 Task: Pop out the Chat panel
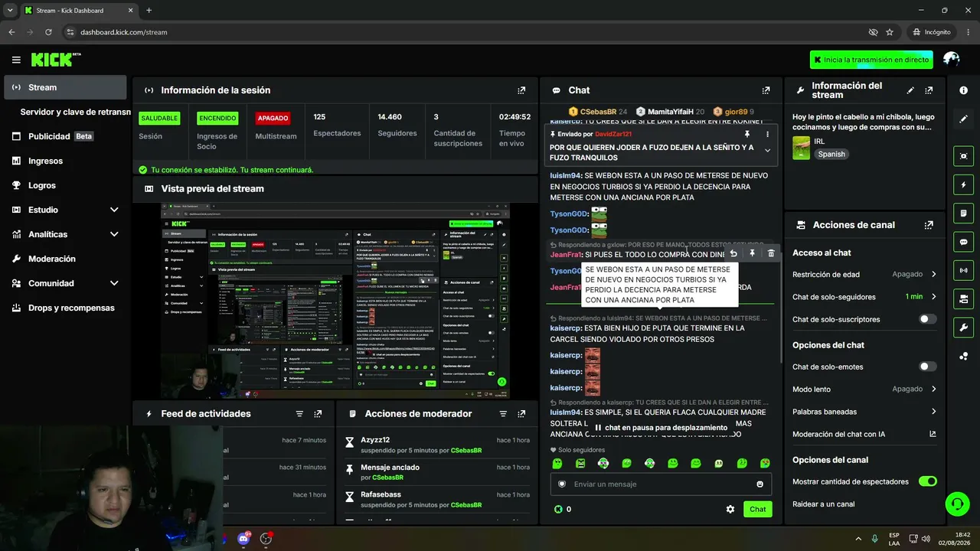[x=766, y=90]
